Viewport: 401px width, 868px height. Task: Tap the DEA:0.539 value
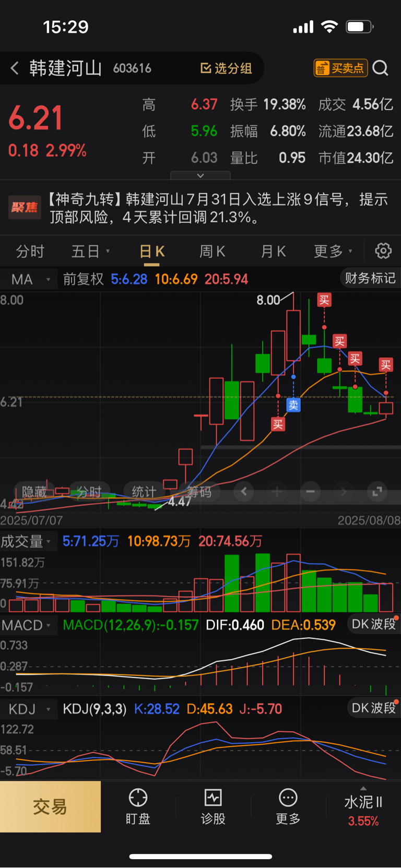(304, 625)
